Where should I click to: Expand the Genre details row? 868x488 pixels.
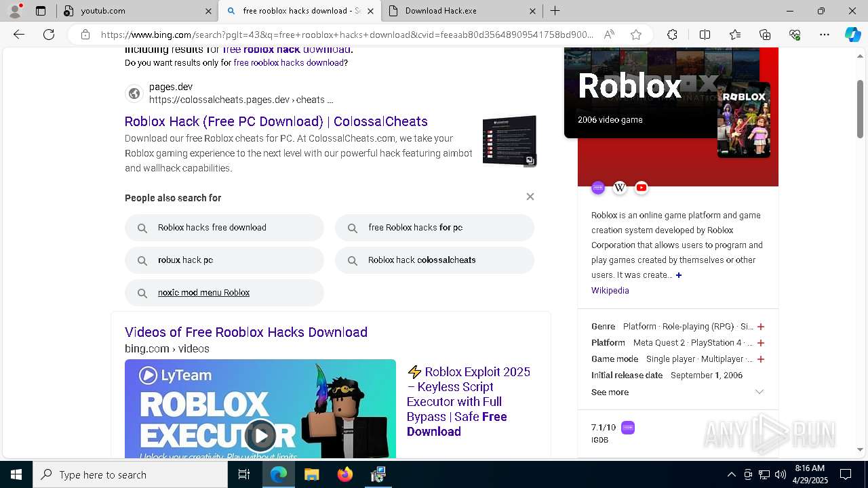tap(761, 327)
